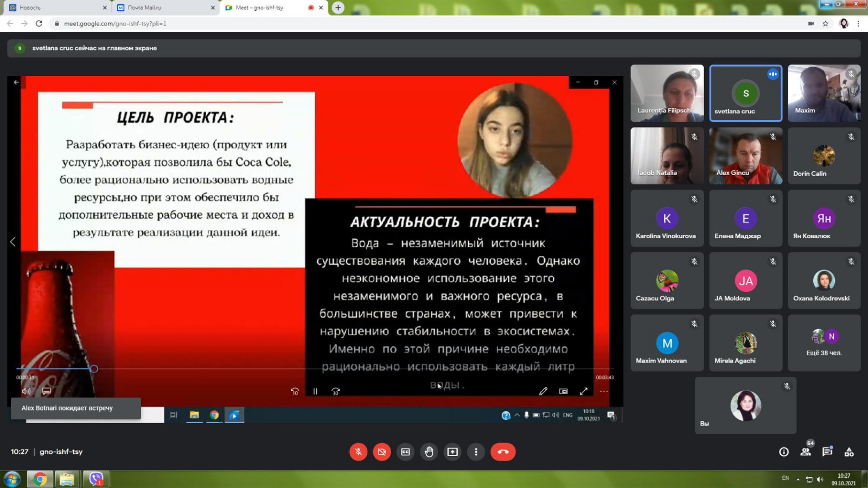
Task: Open the chat messages panel
Action: point(827,452)
